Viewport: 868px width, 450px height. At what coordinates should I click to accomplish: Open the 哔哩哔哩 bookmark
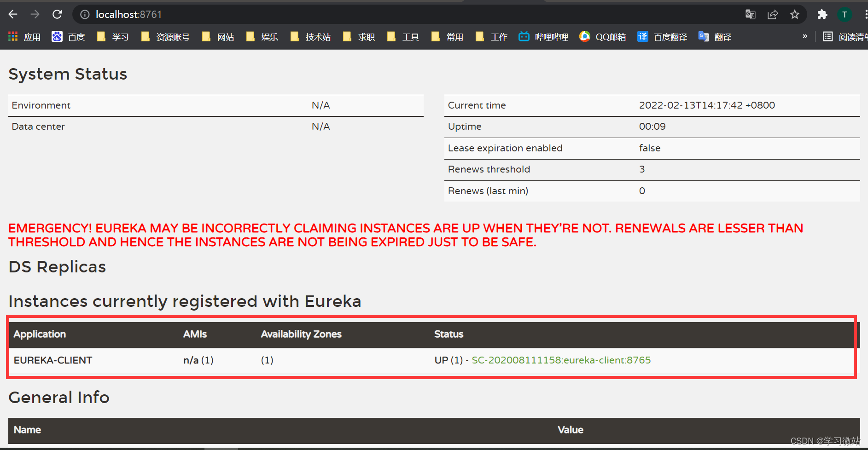544,37
